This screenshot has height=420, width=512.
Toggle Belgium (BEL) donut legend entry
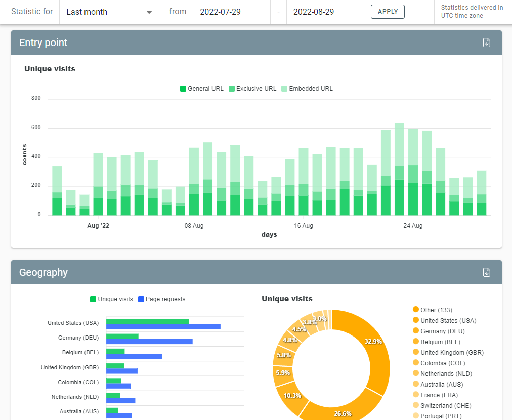pyautogui.click(x=437, y=342)
